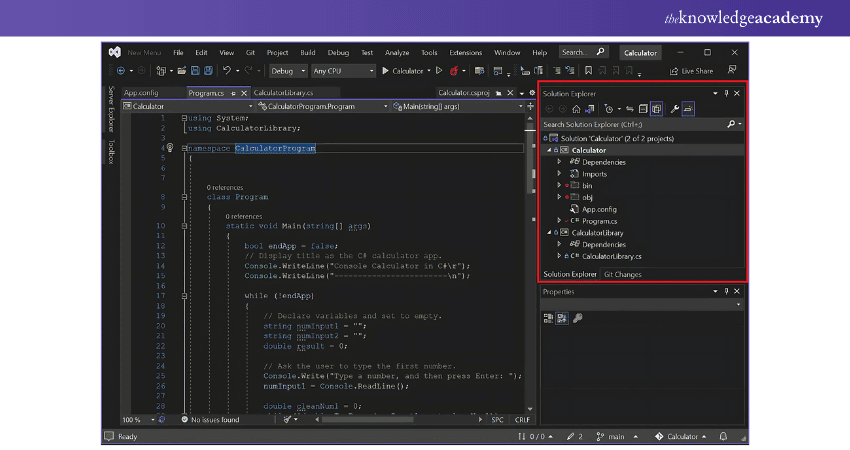Click the Start Calculator run button
The image size is (850, 450).
point(402,71)
